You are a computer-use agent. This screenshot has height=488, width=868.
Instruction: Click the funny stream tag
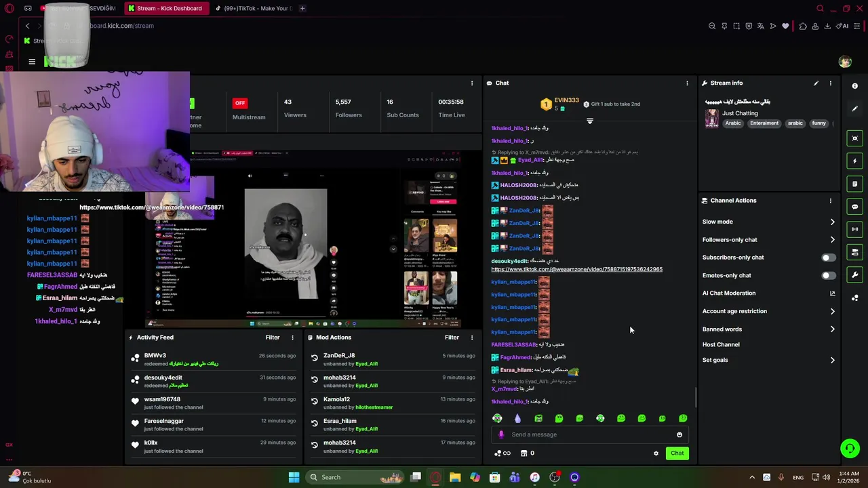[819, 123]
